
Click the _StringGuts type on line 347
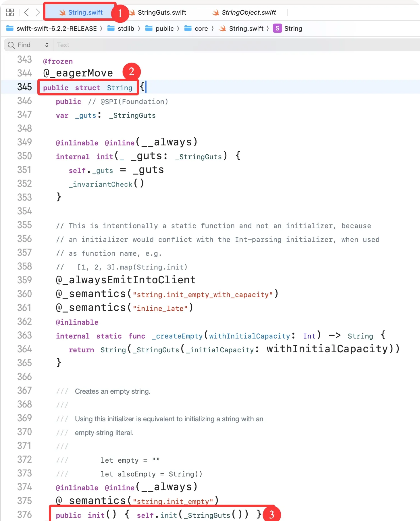coord(132,116)
